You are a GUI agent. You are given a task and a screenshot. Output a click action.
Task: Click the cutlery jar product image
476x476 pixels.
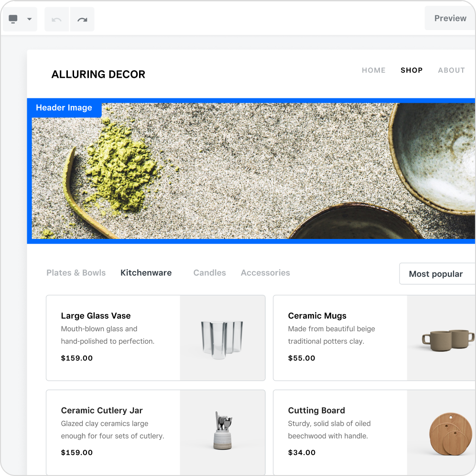[223, 433]
